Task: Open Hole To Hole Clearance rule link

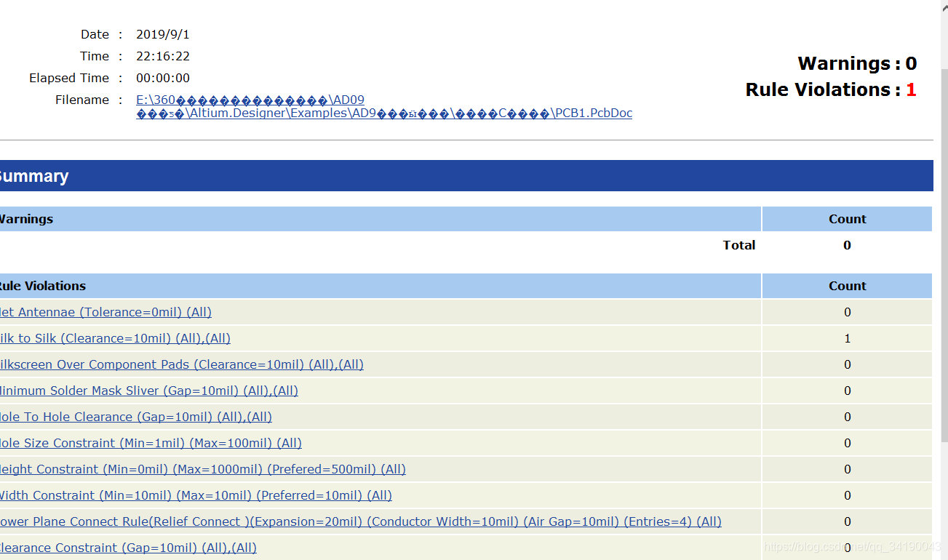Action: 136,417
